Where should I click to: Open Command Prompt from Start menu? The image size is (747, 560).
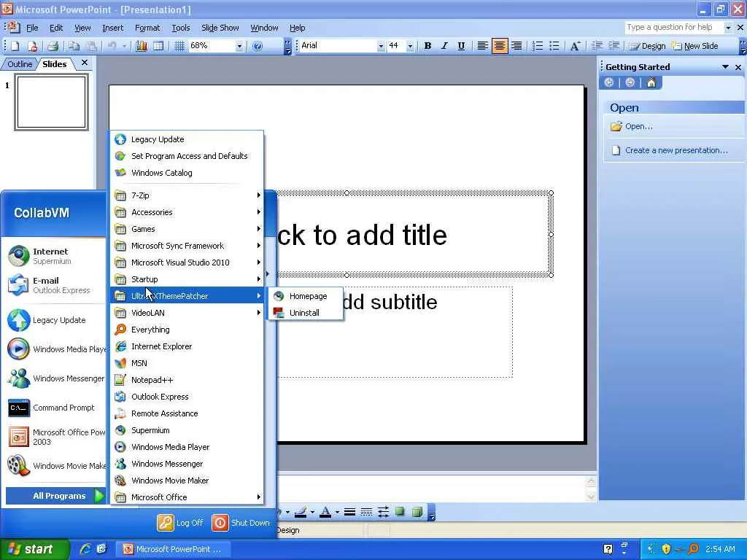pyautogui.click(x=55, y=408)
